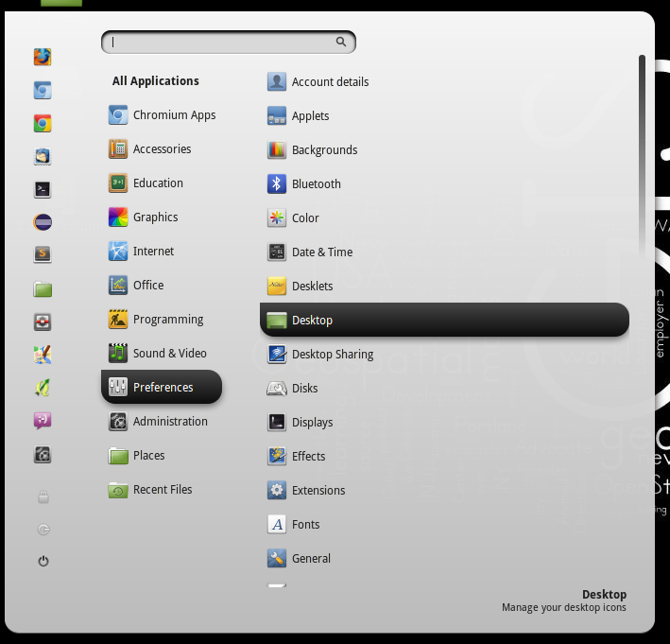Select the Programming category

[162, 319]
